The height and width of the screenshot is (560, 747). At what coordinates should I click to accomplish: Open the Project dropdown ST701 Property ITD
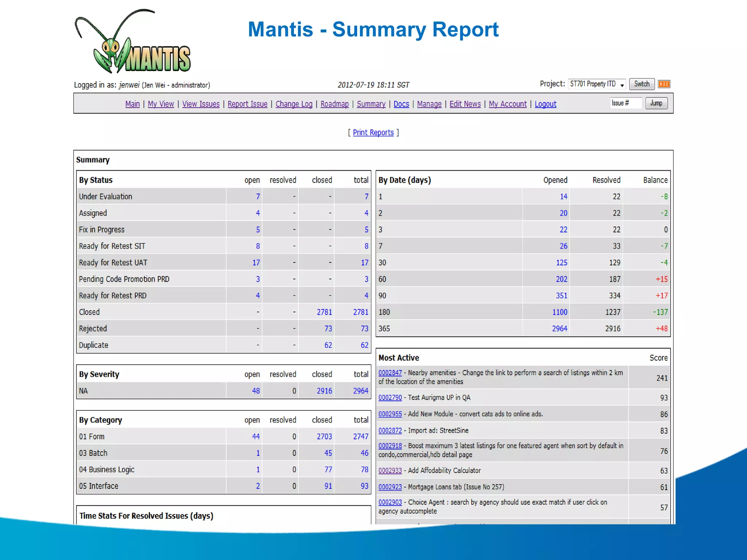pos(597,84)
